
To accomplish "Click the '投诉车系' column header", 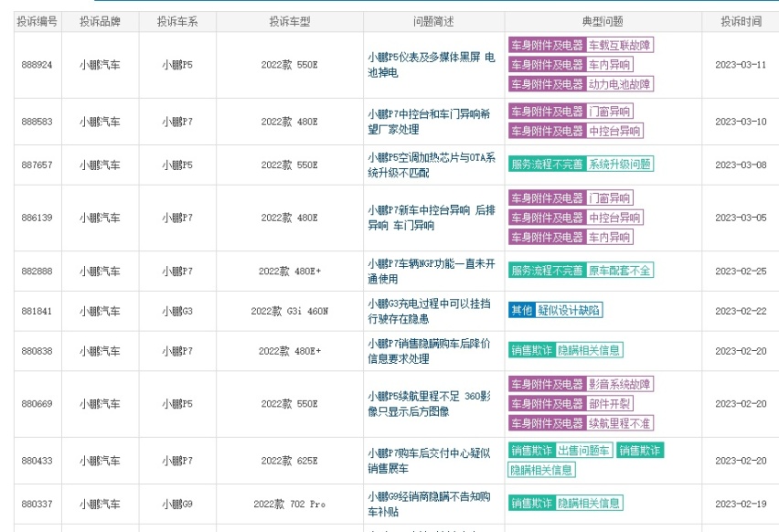I will pyautogui.click(x=177, y=21).
